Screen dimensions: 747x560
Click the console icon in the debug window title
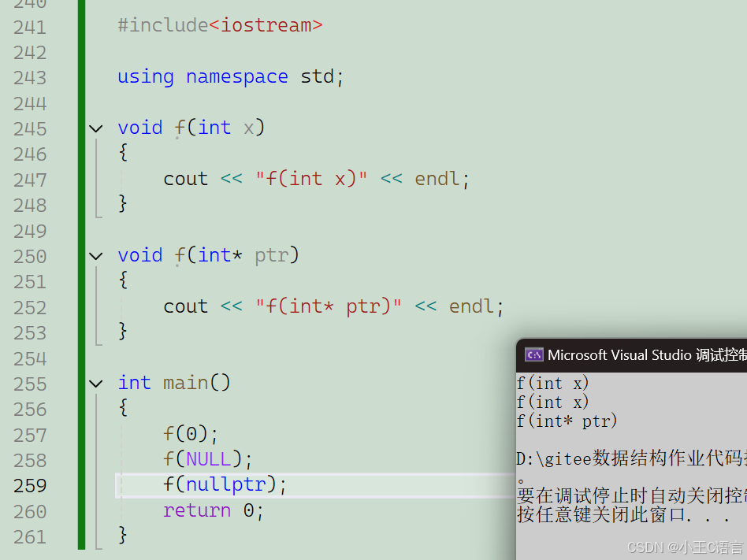coord(534,354)
